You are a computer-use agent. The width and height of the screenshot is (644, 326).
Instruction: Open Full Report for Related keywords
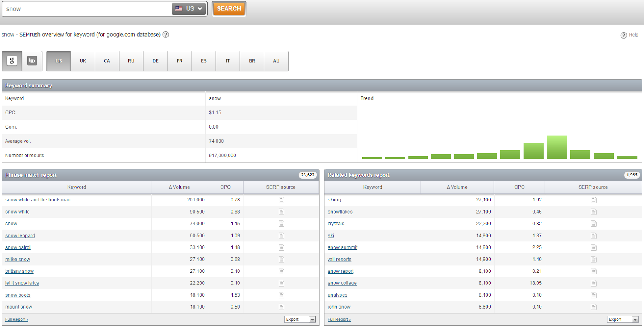pos(339,320)
